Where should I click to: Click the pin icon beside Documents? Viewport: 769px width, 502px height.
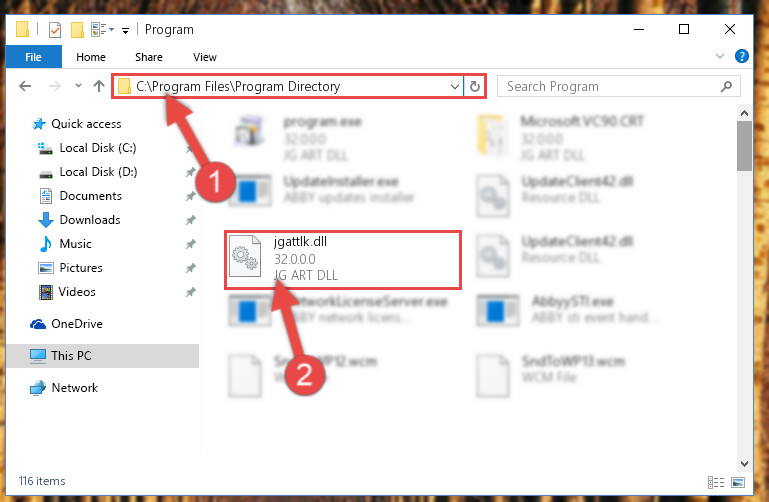(190, 196)
